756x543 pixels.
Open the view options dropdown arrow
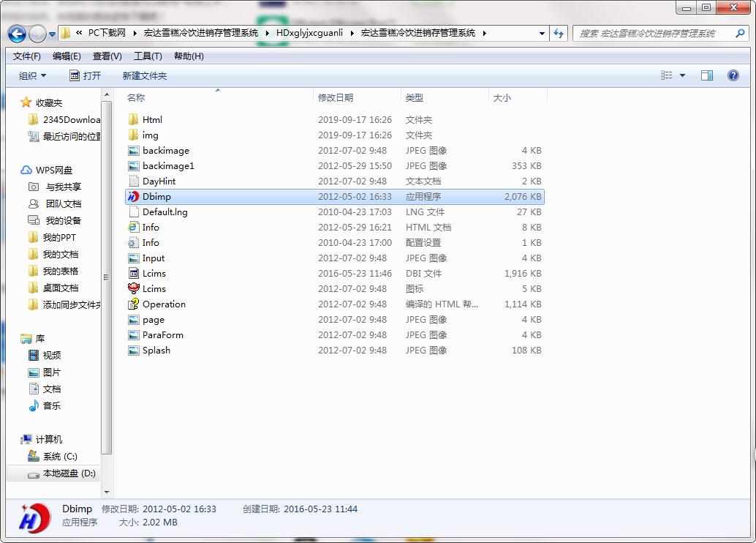click(682, 75)
